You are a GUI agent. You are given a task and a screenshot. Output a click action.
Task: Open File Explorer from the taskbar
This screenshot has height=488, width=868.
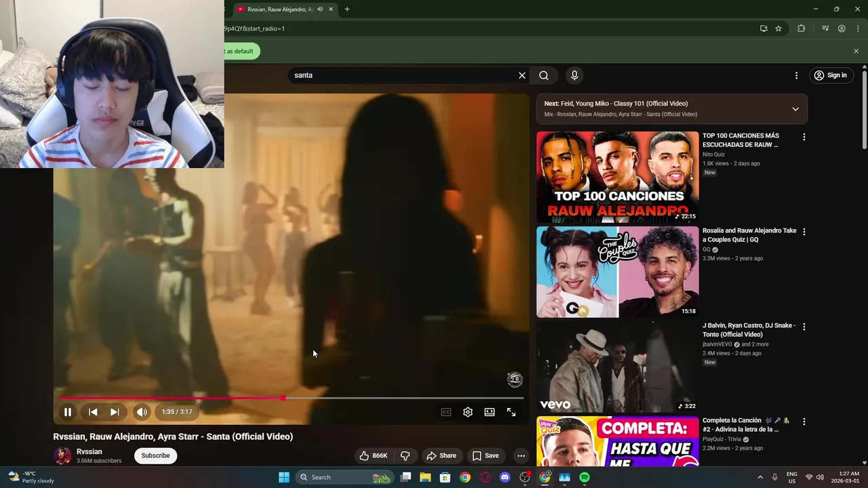click(425, 477)
